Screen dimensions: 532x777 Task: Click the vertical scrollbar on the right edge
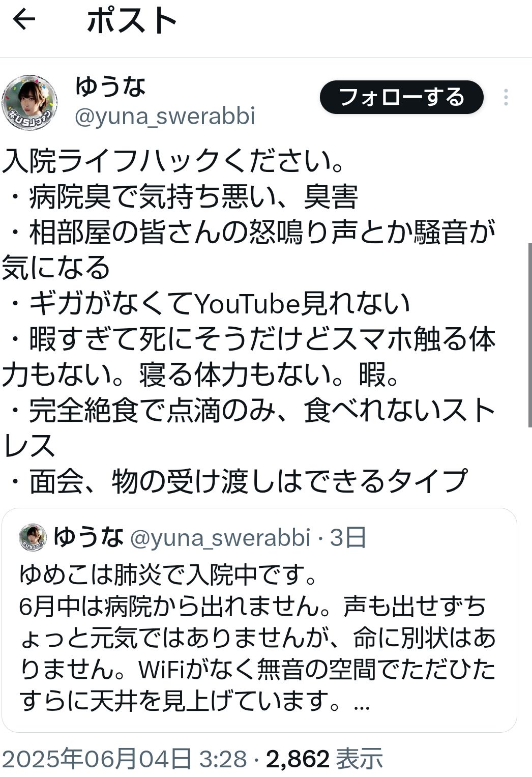click(529, 336)
